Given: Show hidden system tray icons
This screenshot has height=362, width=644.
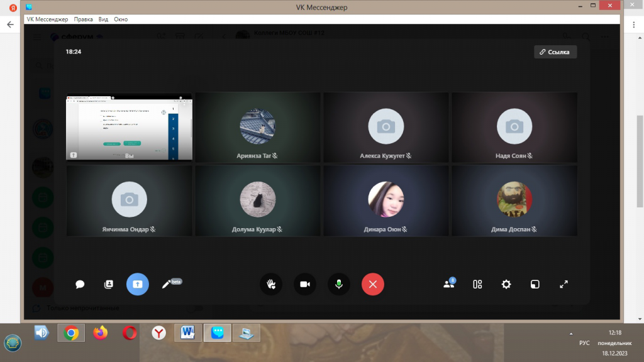Looking at the screenshot, I should pyautogui.click(x=571, y=334).
